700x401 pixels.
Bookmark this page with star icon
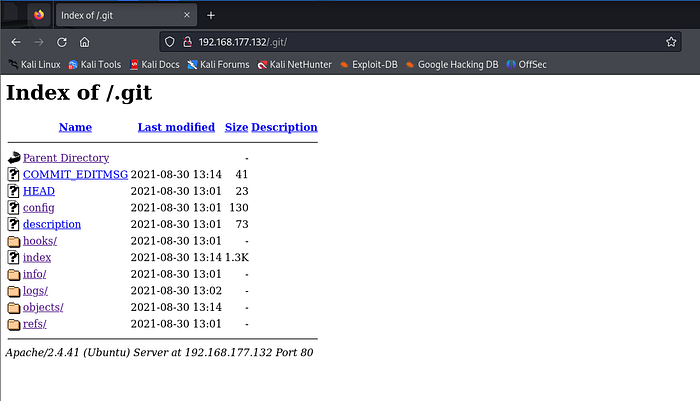point(671,42)
